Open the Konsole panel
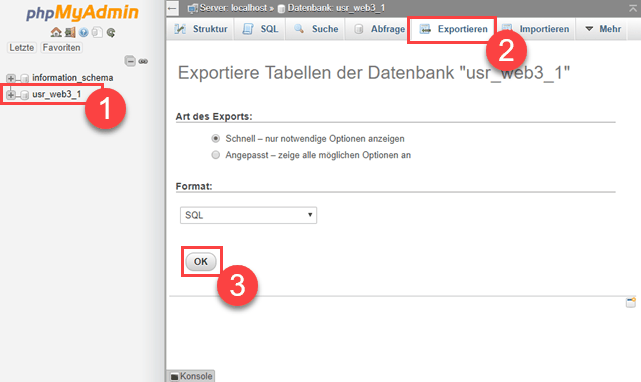 point(191,376)
